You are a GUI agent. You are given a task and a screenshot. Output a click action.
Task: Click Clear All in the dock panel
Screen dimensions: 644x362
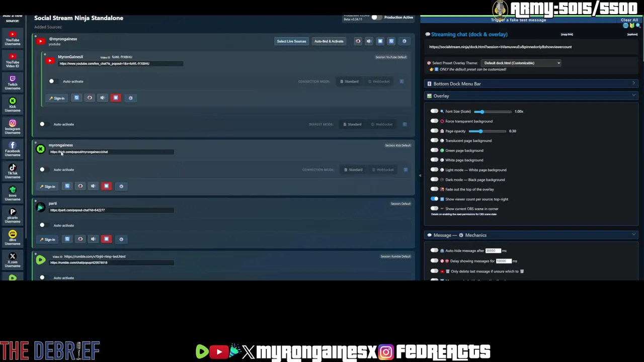click(629, 20)
